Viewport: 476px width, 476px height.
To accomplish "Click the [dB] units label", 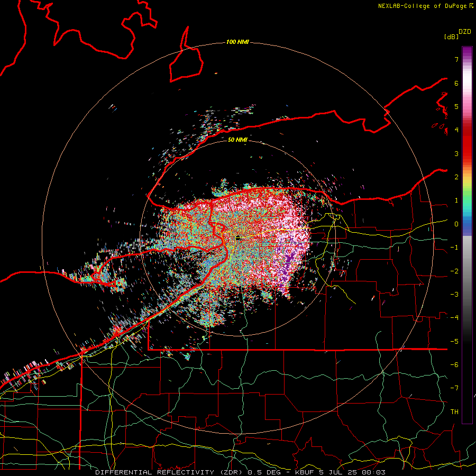I will point(451,36).
